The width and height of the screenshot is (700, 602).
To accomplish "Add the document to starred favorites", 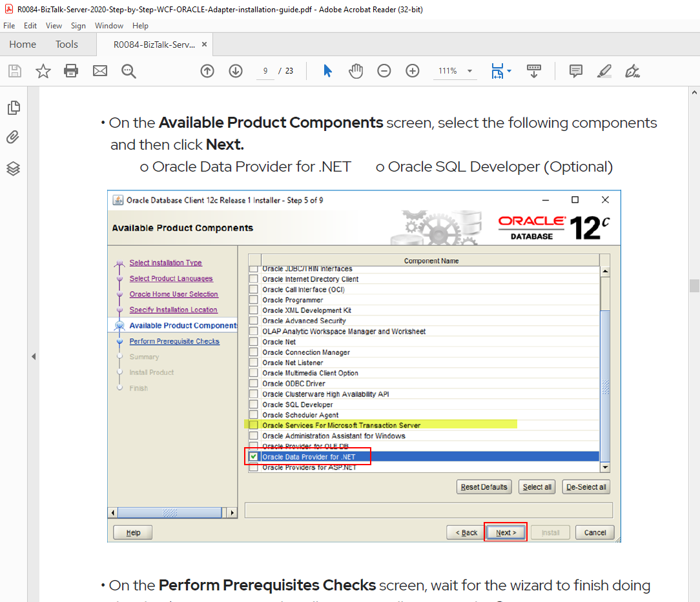I will pos(43,71).
